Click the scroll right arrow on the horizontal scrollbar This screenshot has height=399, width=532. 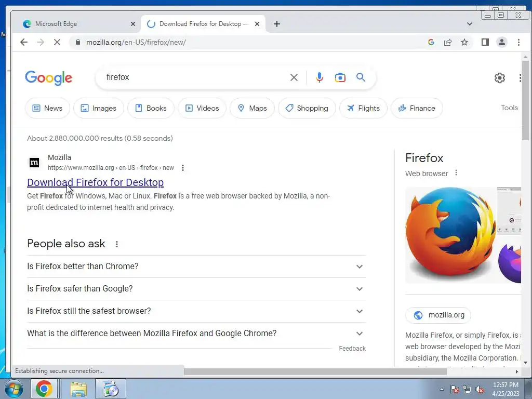coord(517,371)
